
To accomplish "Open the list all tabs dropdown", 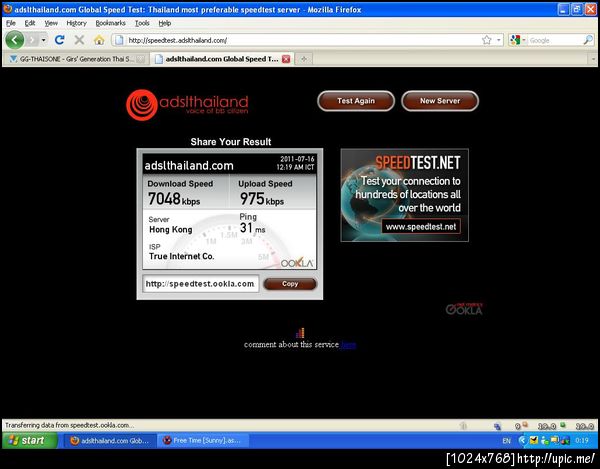I will (593, 59).
